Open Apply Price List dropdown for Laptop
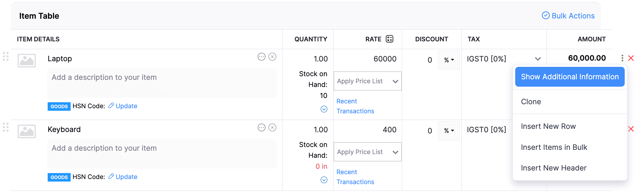This screenshot has width=644, height=196. (367, 81)
